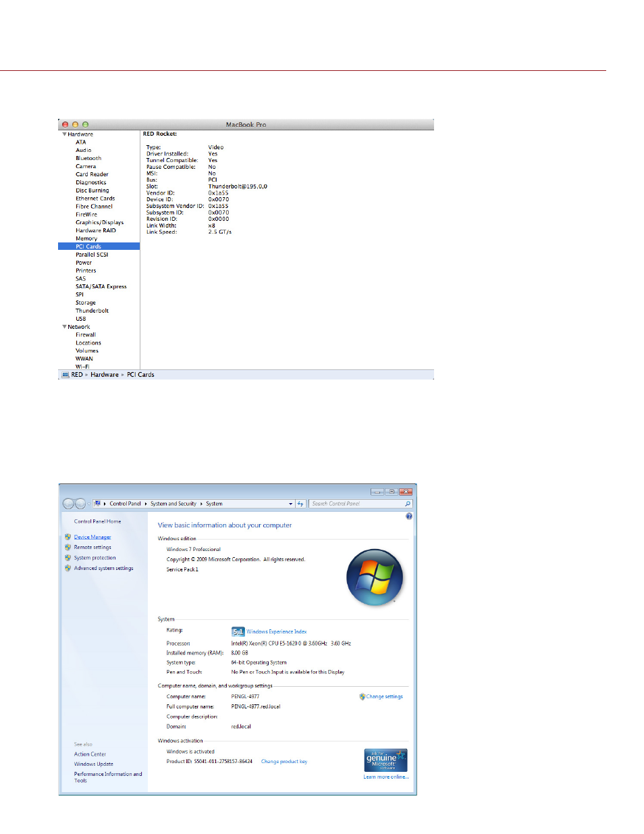Select Volumes under Network
The width and height of the screenshot is (644, 834).
click(x=87, y=351)
